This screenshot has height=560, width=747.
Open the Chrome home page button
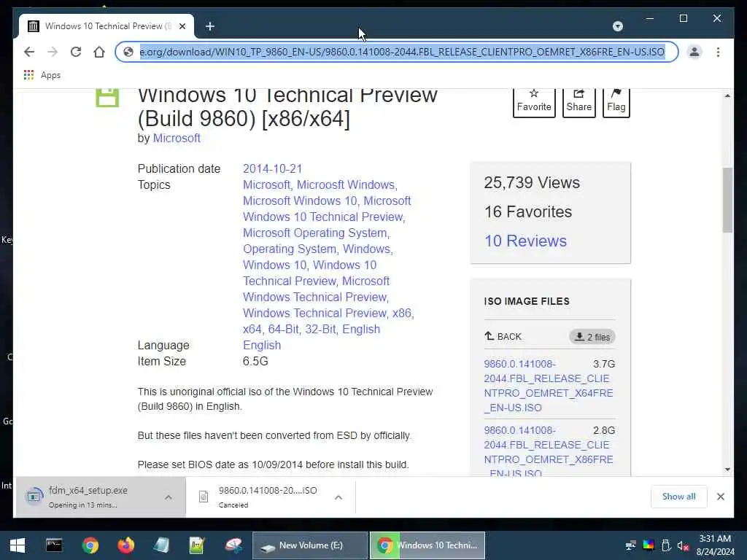[x=99, y=52]
